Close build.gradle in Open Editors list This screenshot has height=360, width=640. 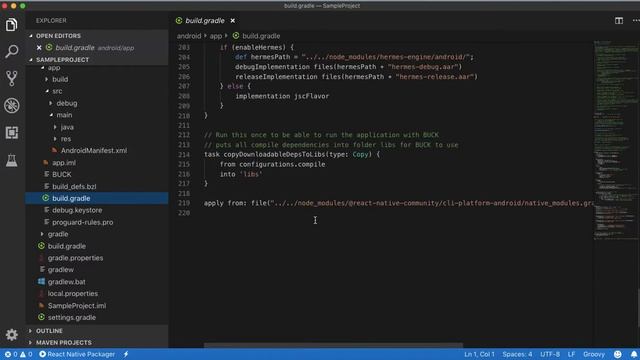point(39,48)
